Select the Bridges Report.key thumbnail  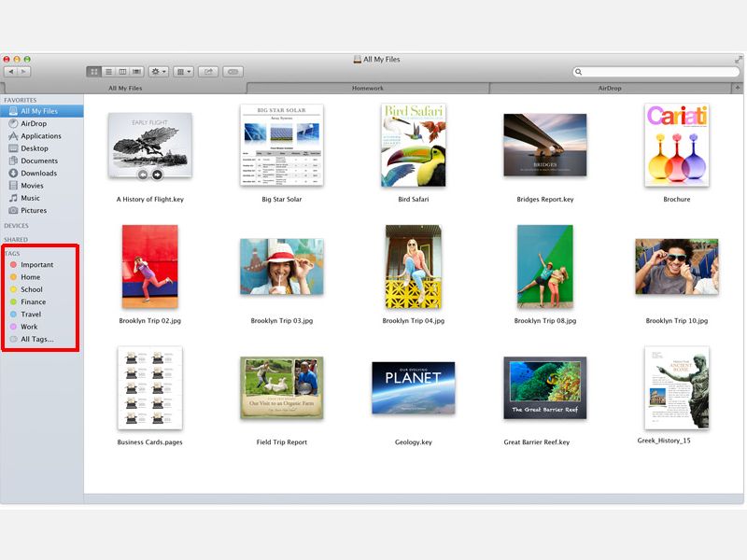[x=545, y=146]
